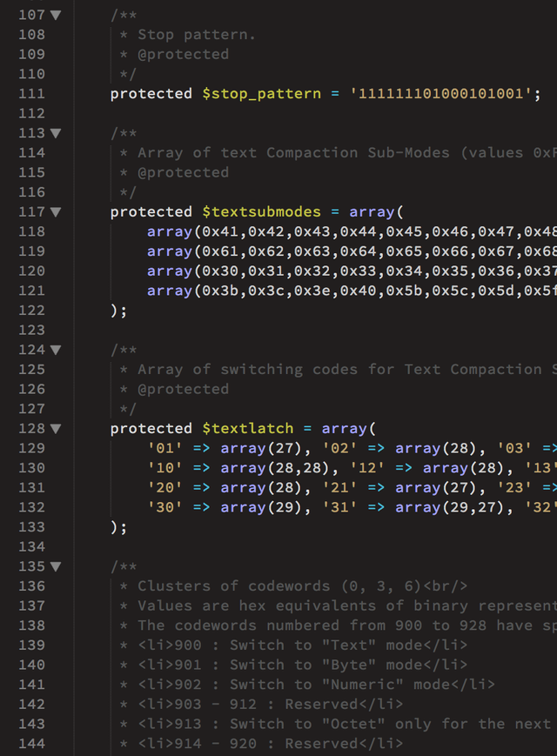Collapse the $textsubmodes array at line 117
This screenshot has width=557, height=756.
pos(56,212)
